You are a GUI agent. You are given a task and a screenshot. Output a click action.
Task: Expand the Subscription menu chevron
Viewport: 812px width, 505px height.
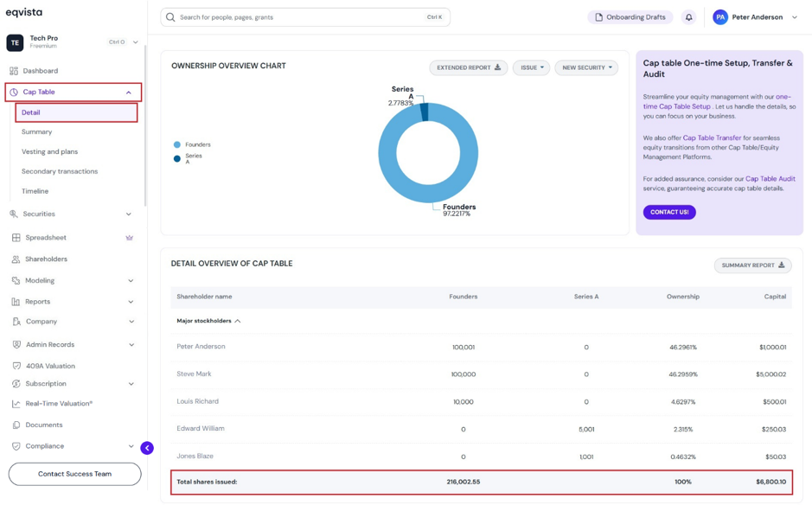(x=131, y=384)
